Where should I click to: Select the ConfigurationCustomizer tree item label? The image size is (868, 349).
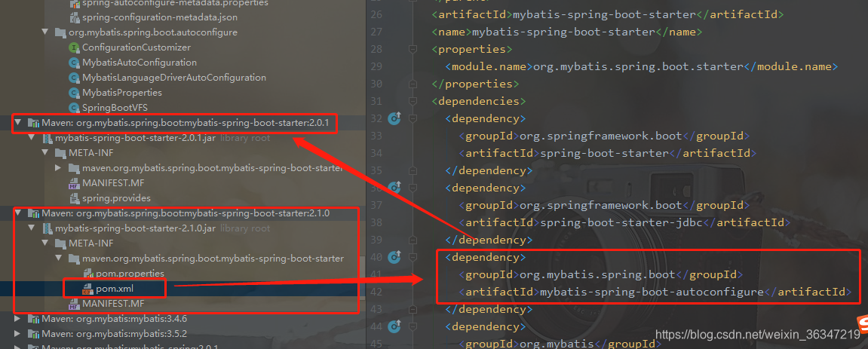click(136, 48)
